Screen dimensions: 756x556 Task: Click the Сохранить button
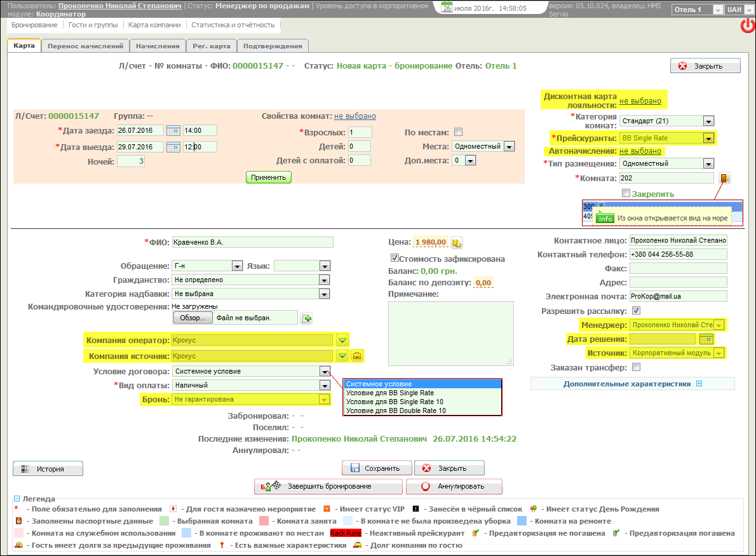coord(377,468)
